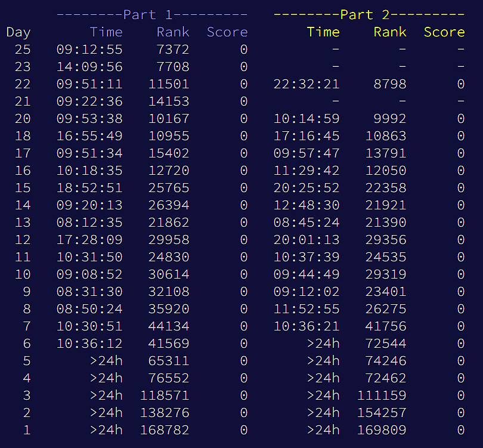Select Part 1 rank 26394
Screen dimensions: 483x448
169,205
